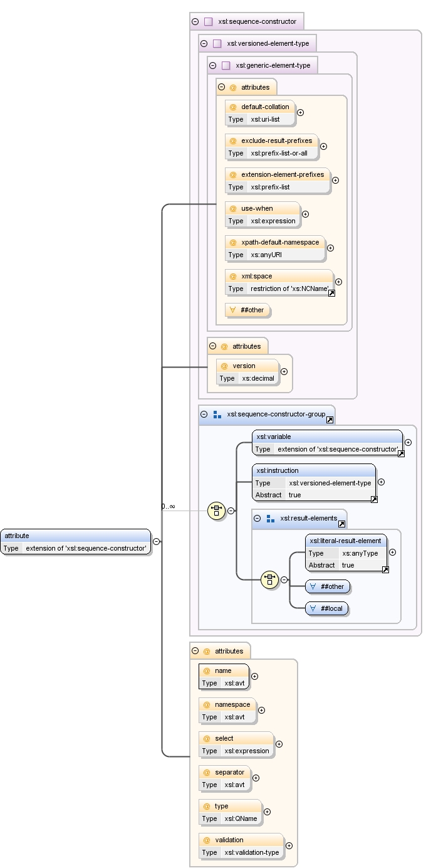Click choice compositor icon in sequence-constructor-group
The width and height of the screenshot is (426, 868).
pos(216,511)
